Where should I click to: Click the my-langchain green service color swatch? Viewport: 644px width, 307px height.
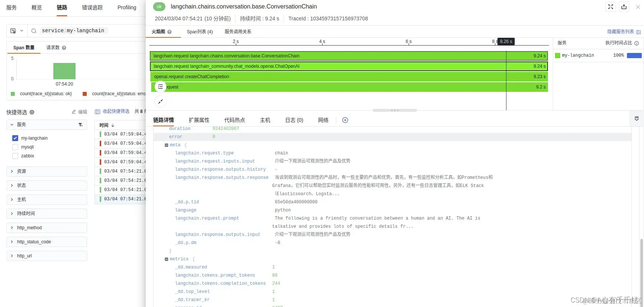pyautogui.click(x=557, y=56)
